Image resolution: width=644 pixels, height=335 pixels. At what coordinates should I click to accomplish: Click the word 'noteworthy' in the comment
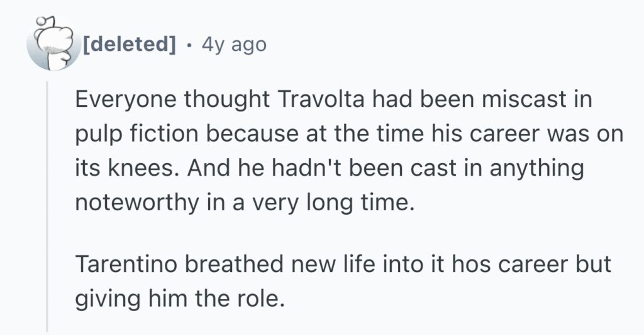point(136,203)
